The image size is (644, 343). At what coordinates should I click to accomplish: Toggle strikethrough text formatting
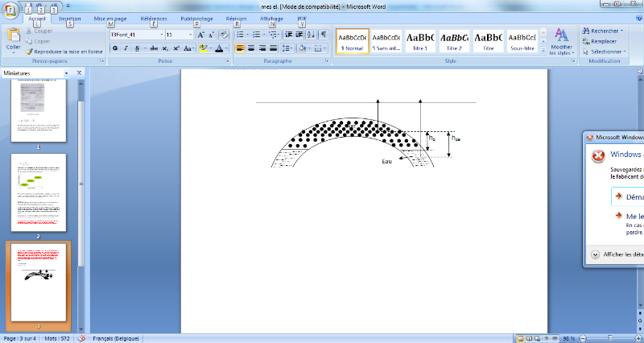click(153, 48)
